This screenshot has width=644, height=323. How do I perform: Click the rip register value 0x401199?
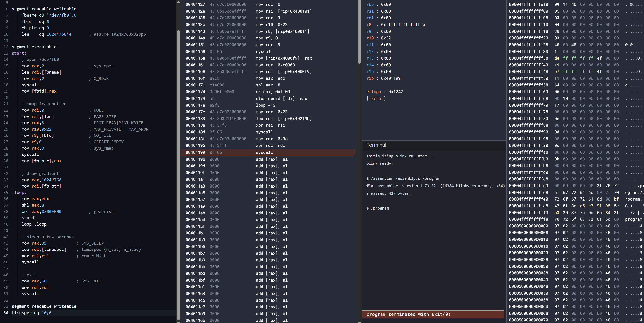(391, 78)
